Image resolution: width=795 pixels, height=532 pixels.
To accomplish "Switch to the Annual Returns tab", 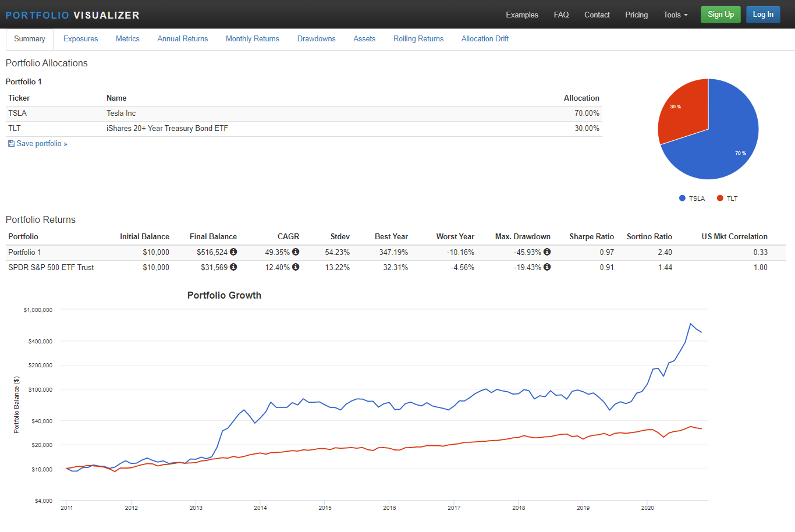I will point(183,39).
